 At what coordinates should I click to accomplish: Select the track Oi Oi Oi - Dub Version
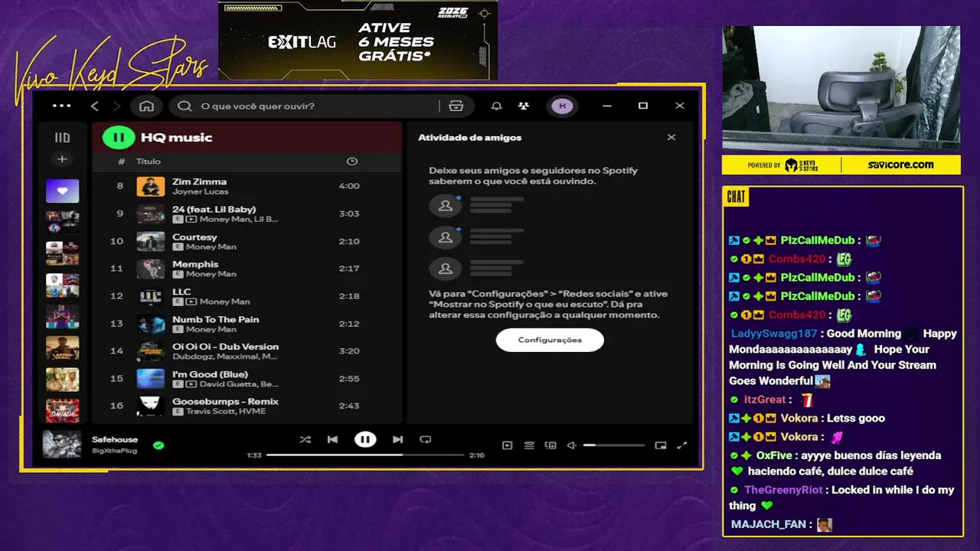coord(247,351)
